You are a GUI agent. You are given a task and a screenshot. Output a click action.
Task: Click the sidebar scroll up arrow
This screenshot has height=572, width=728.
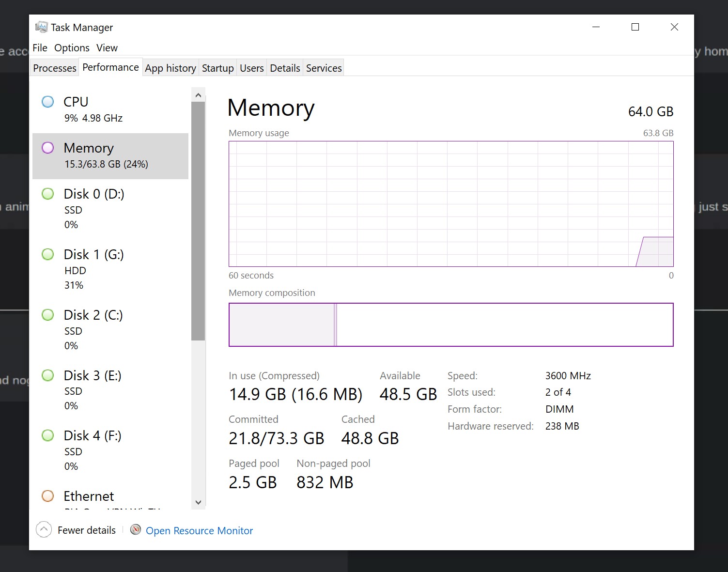point(198,95)
